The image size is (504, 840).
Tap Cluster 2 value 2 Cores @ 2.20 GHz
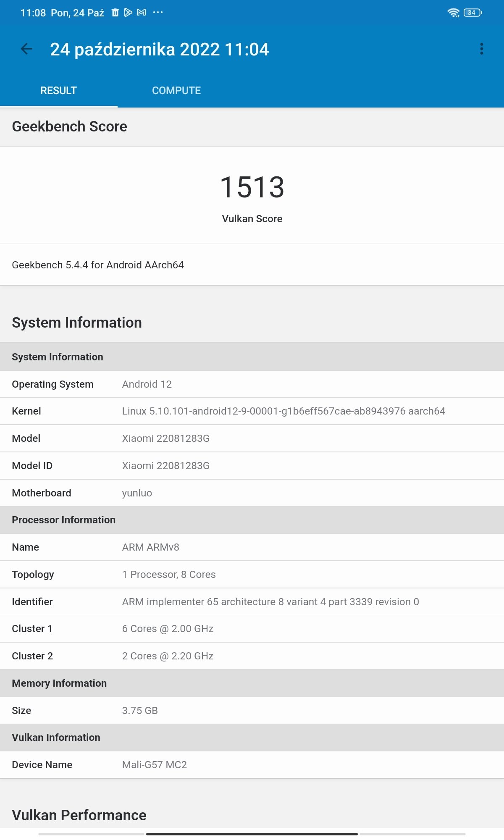click(168, 656)
